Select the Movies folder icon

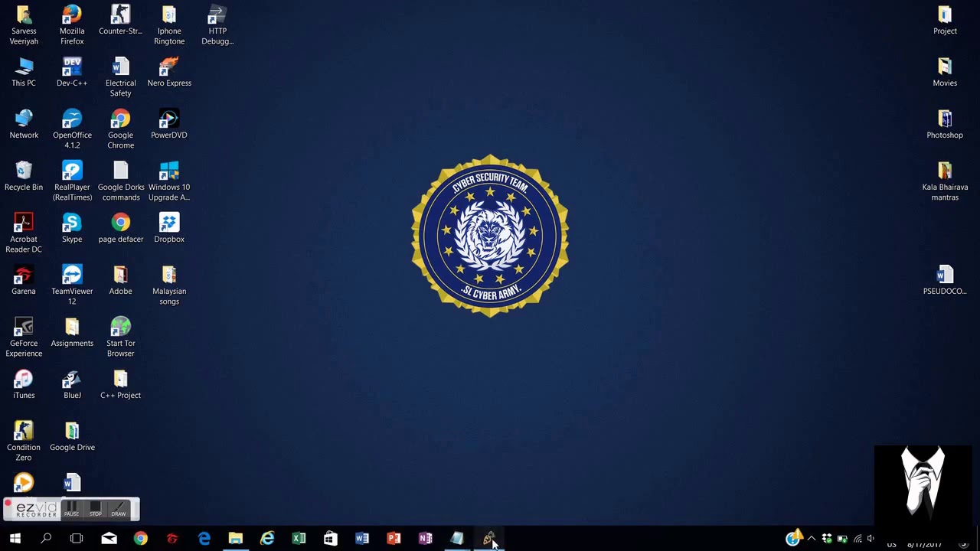coord(945,72)
